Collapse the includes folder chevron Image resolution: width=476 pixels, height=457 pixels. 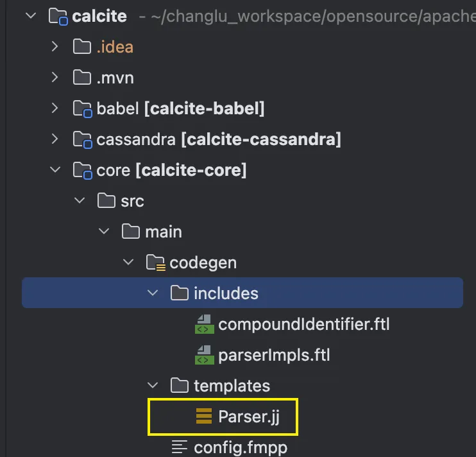click(153, 293)
